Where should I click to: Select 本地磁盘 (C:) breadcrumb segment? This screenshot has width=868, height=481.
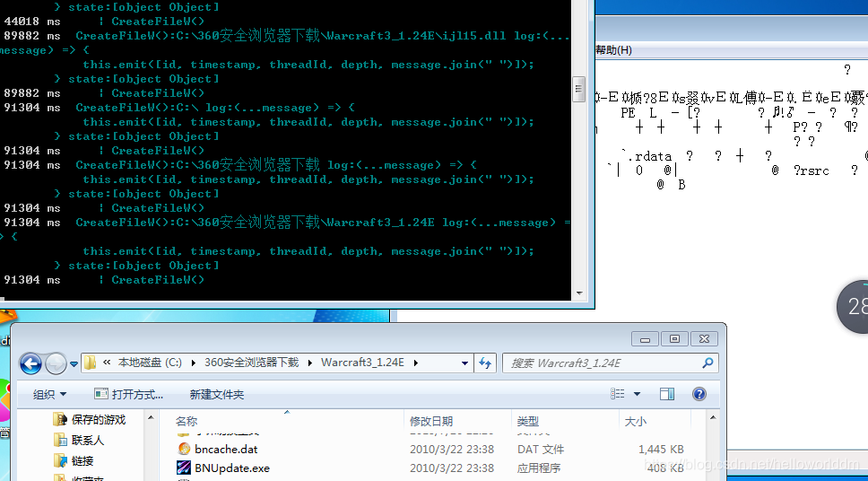pyautogui.click(x=150, y=363)
